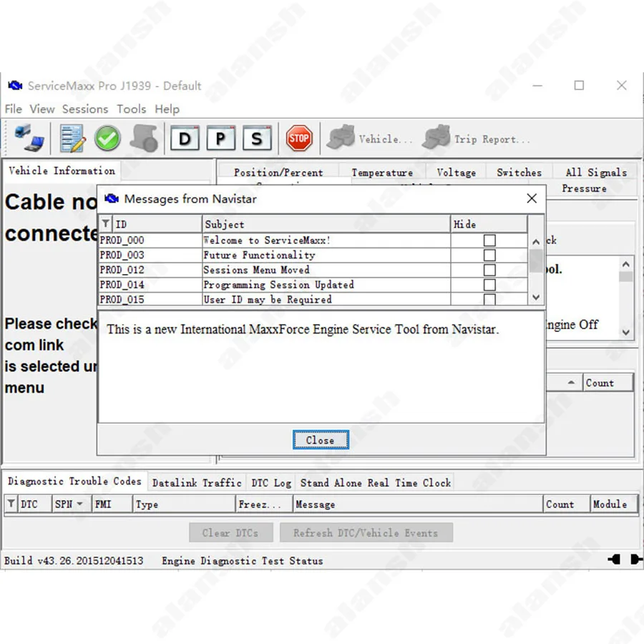Click the sort arrow beside Count column

[x=571, y=382]
